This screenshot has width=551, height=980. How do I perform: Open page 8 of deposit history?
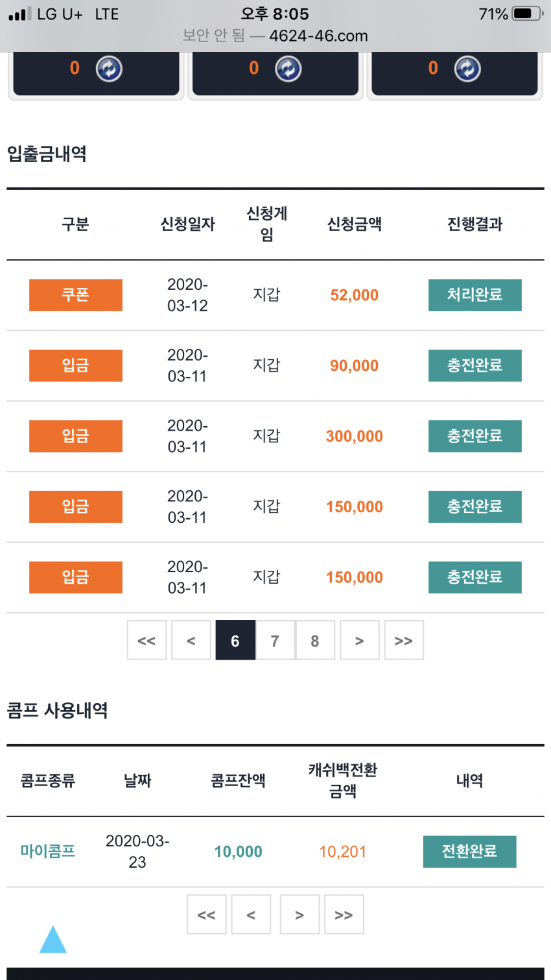pos(315,640)
